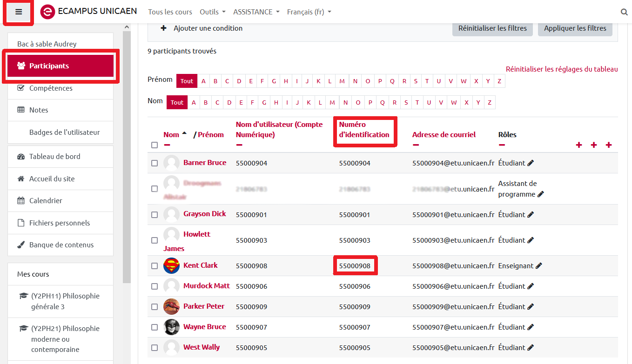The height and width of the screenshot is (364, 632).
Task: Open Français (fr) language selector
Action: pos(309,12)
